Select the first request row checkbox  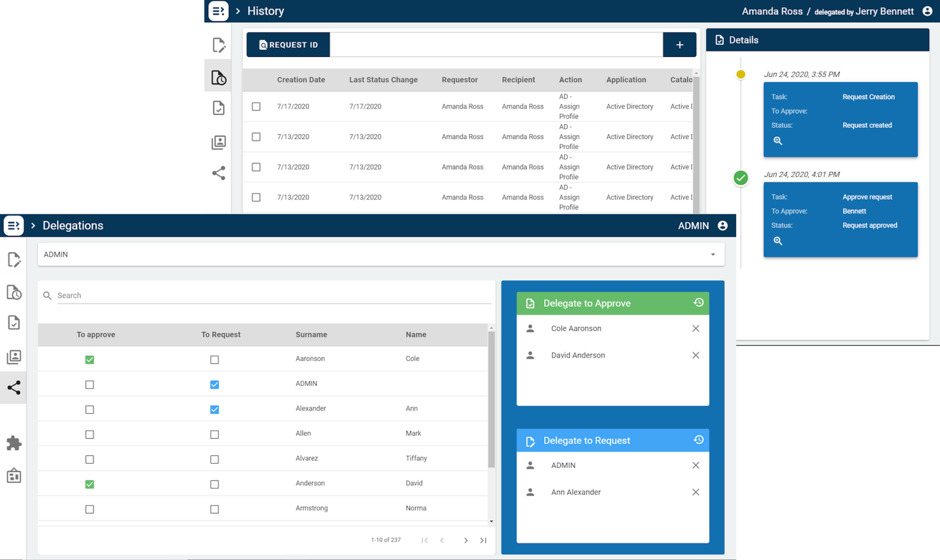pos(256,105)
